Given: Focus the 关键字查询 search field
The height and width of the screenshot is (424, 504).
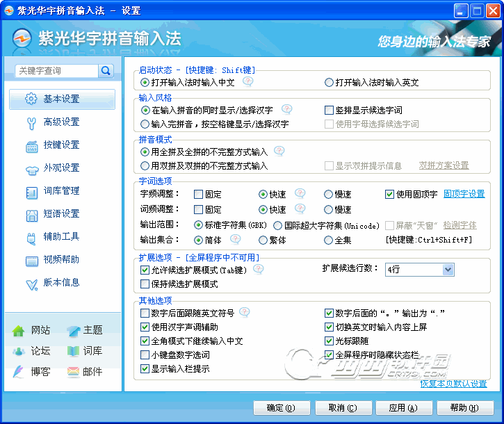Looking at the screenshot, I should tap(56, 71).
